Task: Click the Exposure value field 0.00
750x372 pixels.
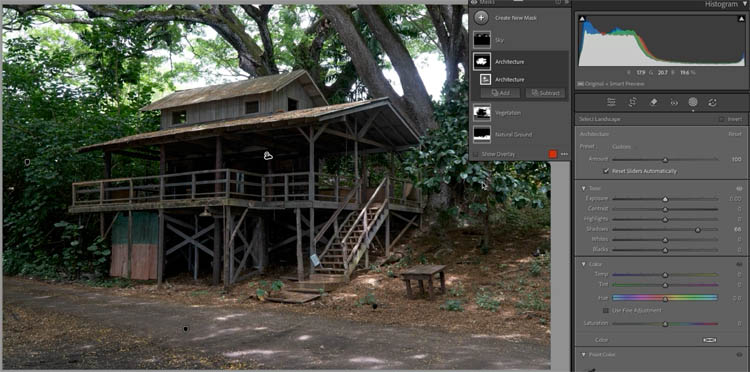Action: (x=736, y=198)
